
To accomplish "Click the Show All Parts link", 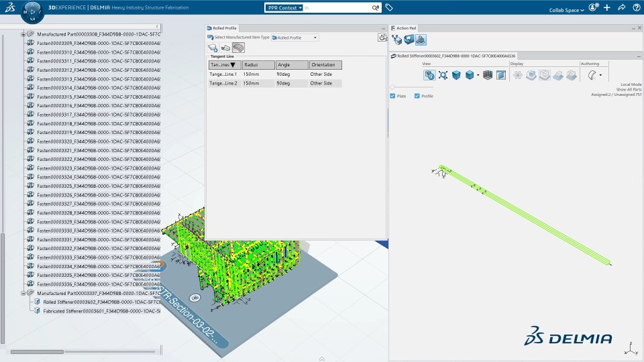I will click(629, 89).
